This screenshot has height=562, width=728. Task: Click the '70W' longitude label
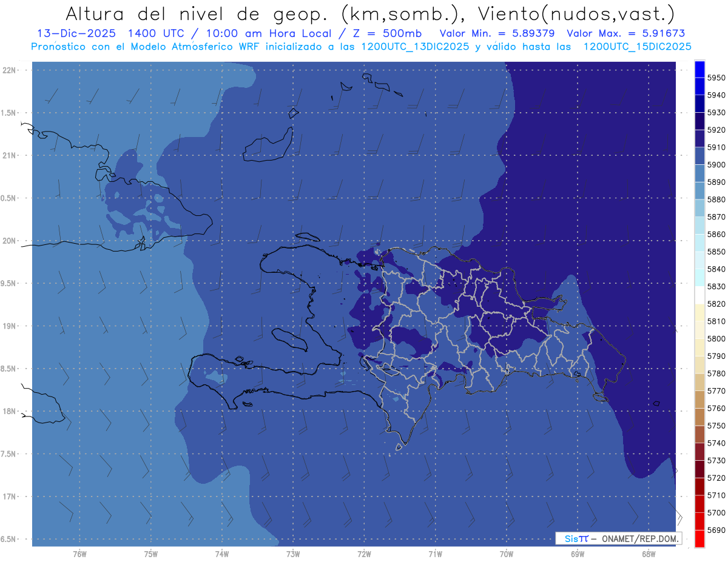click(x=506, y=554)
